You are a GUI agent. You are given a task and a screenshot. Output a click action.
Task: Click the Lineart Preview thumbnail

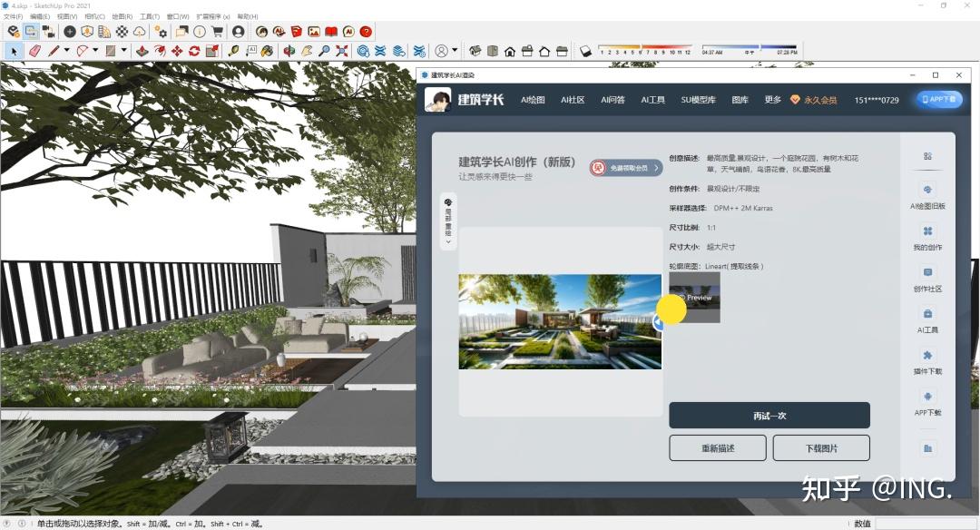click(694, 298)
